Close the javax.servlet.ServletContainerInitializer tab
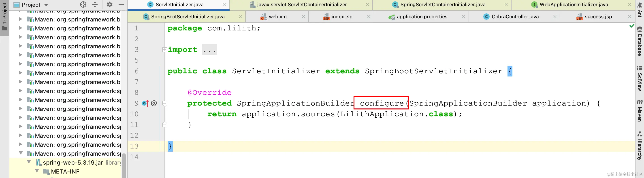644x178 pixels. 367,4
